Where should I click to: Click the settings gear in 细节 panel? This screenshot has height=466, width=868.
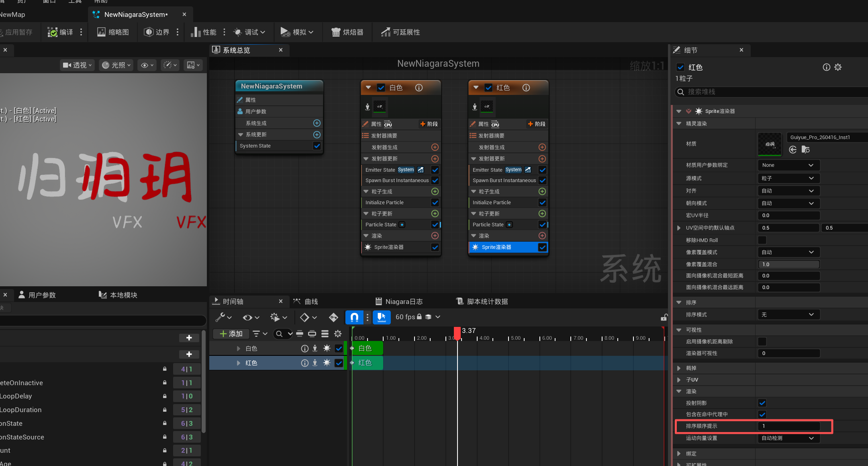click(838, 67)
